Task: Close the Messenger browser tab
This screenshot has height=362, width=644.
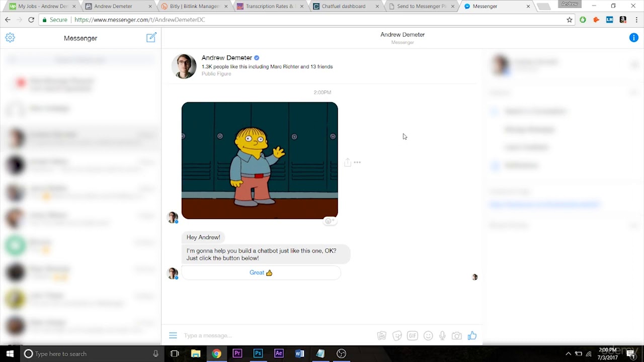Action: tap(528, 7)
